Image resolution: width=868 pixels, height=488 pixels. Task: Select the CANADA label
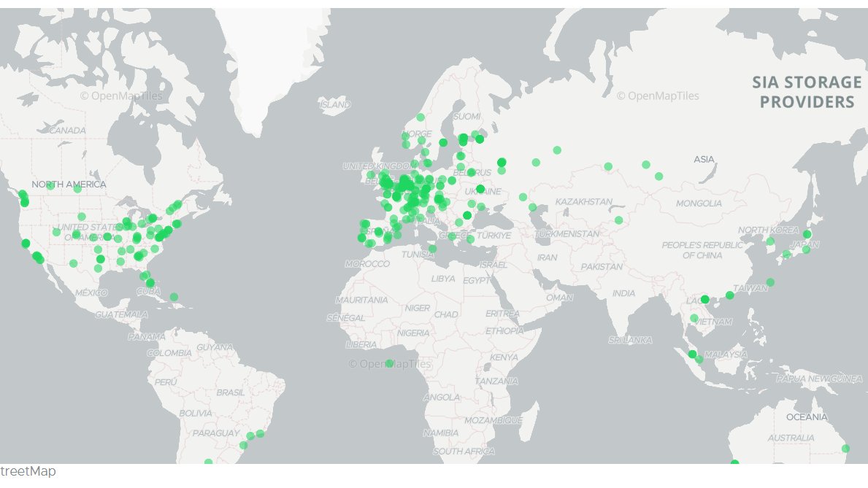(68, 131)
